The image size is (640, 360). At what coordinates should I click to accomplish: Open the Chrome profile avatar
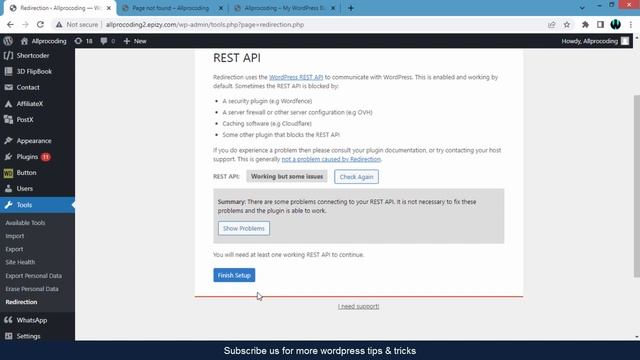point(616,24)
